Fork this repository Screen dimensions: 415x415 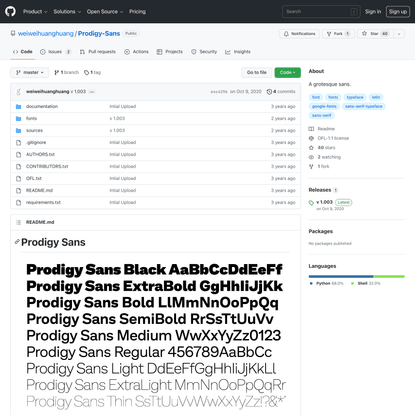(x=338, y=34)
